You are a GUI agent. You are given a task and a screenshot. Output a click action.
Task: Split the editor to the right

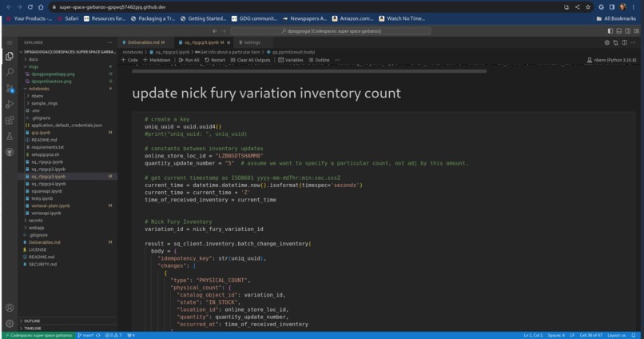[x=624, y=42]
